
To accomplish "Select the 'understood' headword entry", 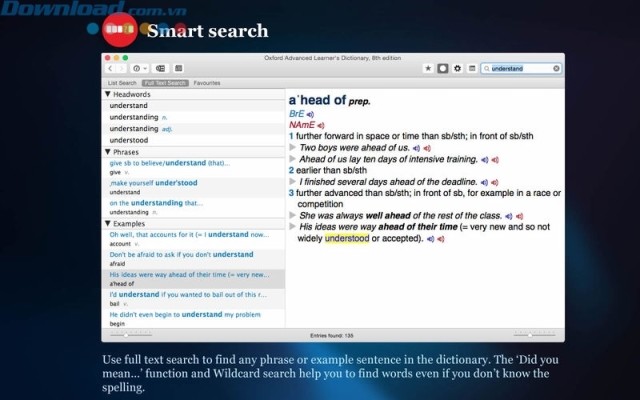I will 129,140.
